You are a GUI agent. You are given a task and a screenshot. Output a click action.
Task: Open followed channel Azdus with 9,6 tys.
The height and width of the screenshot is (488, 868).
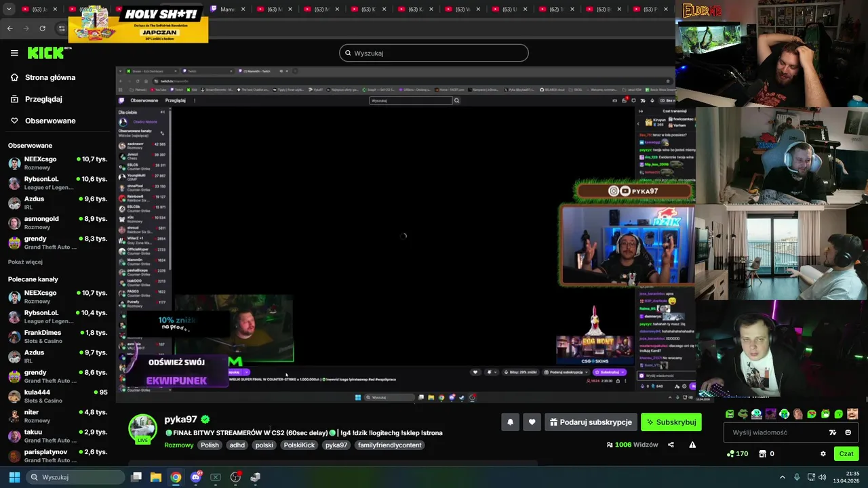[x=58, y=203]
